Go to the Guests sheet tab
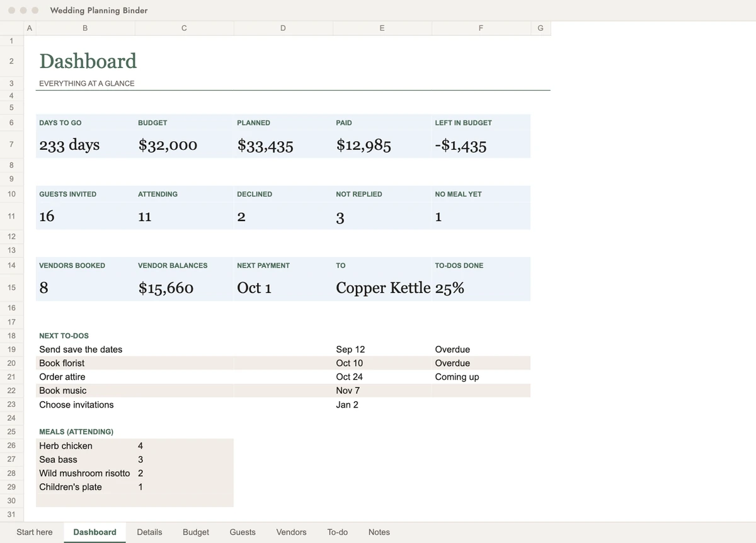756x543 pixels. (243, 532)
